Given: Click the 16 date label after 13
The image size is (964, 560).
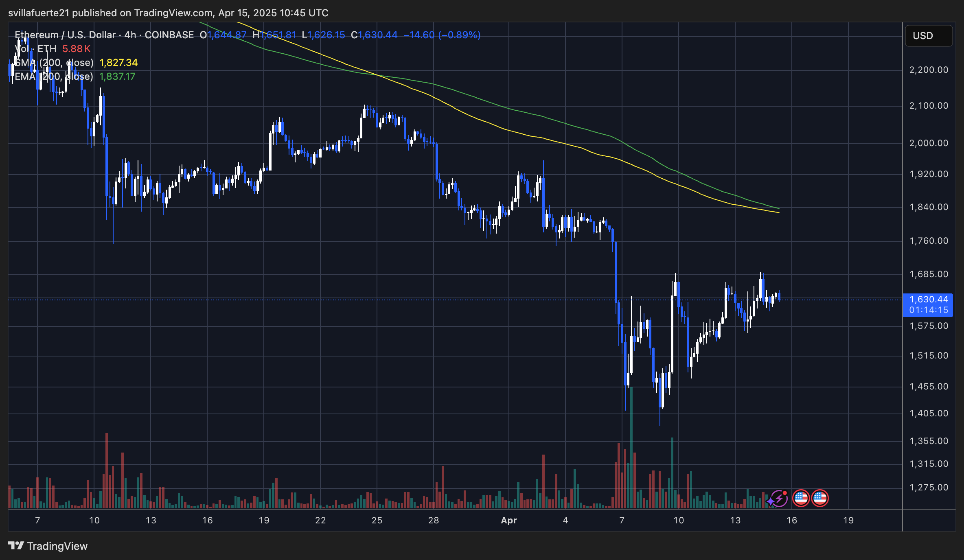Looking at the screenshot, I should click(208, 521).
